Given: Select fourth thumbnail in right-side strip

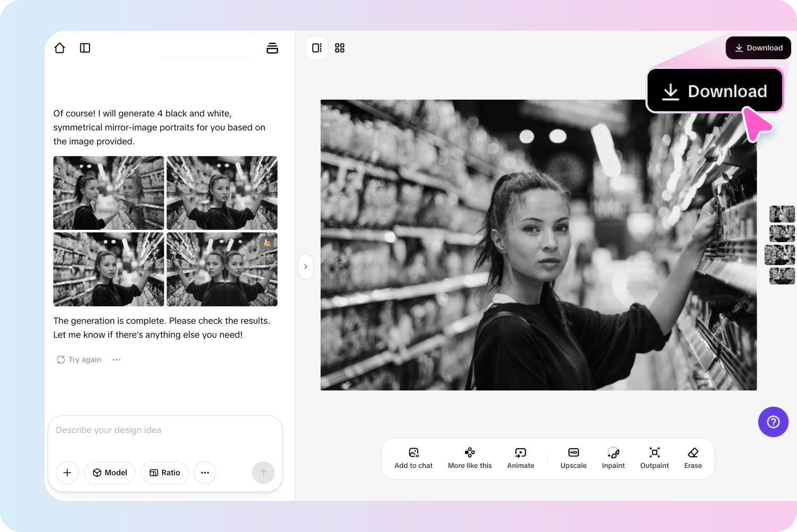Looking at the screenshot, I should pyautogui.click(x=782, y=276).
